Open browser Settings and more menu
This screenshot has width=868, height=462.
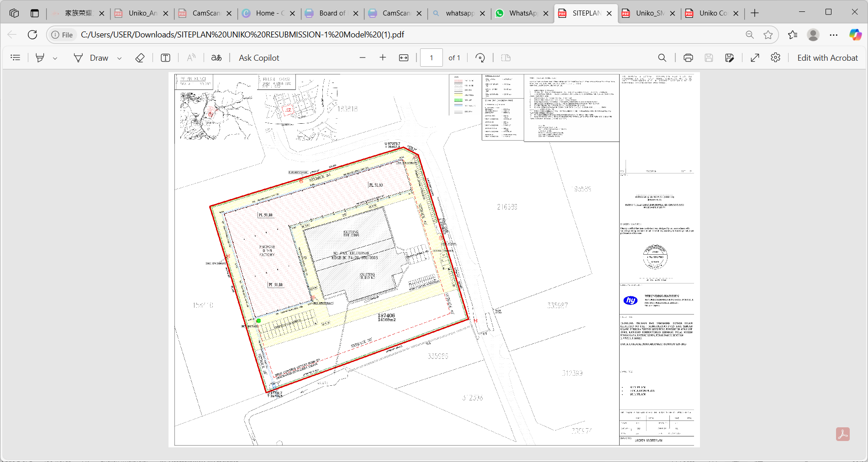834,35
